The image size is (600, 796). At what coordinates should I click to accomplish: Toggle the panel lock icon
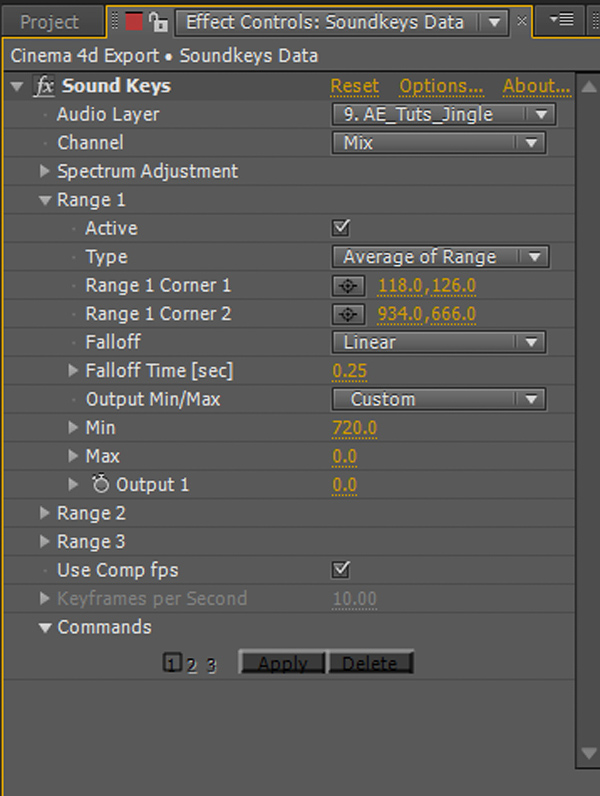pos(158,22)
